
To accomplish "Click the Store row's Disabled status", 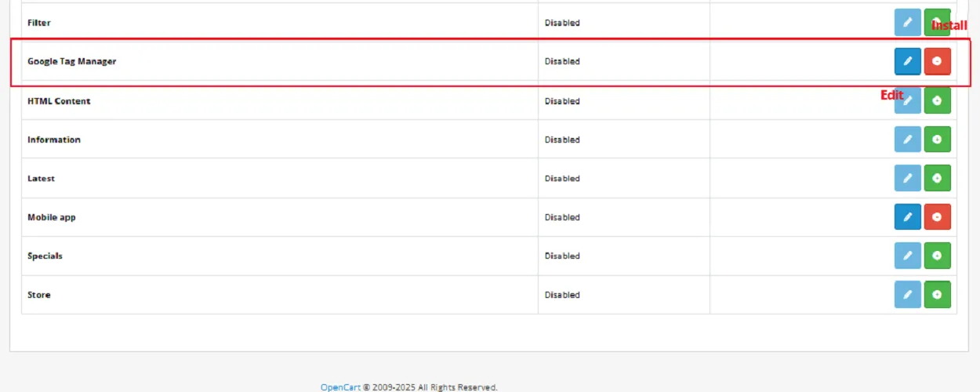I will 562,295.
